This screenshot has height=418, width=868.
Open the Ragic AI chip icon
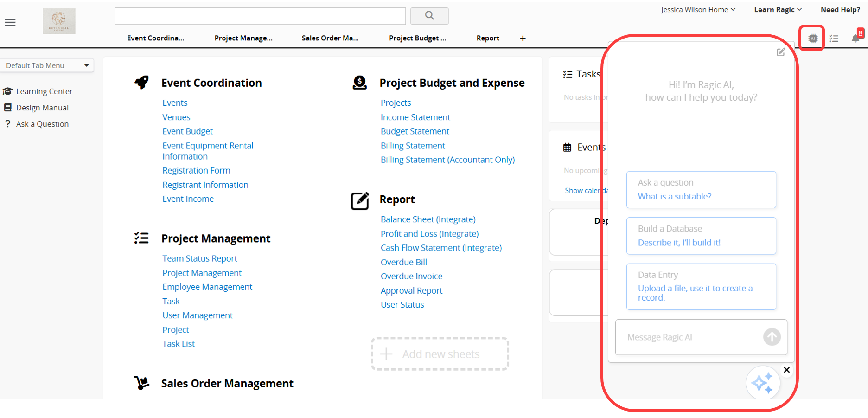tap(812, 39)
